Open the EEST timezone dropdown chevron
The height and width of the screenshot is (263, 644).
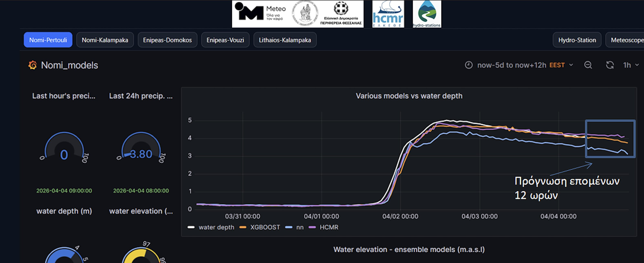571,65
